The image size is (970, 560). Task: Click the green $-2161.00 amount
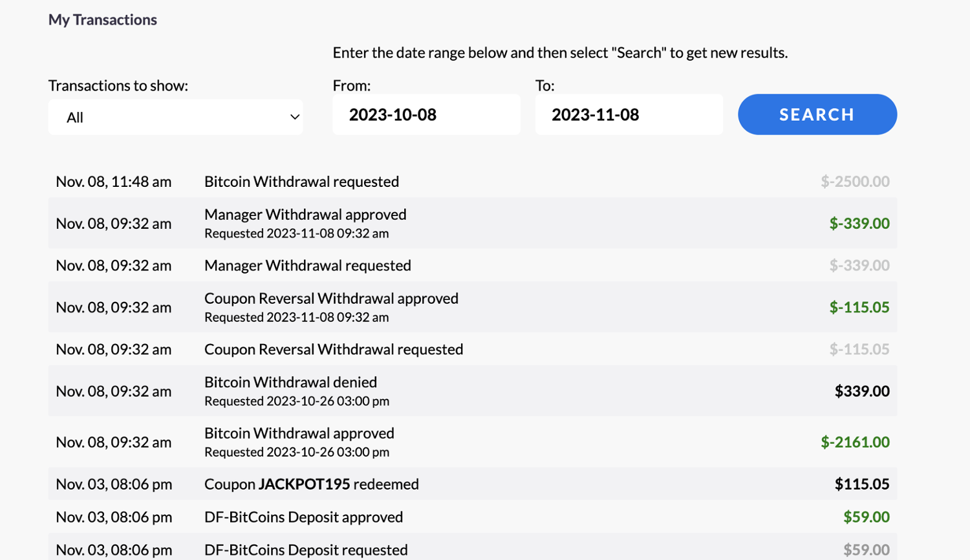[x=855, y=442]
